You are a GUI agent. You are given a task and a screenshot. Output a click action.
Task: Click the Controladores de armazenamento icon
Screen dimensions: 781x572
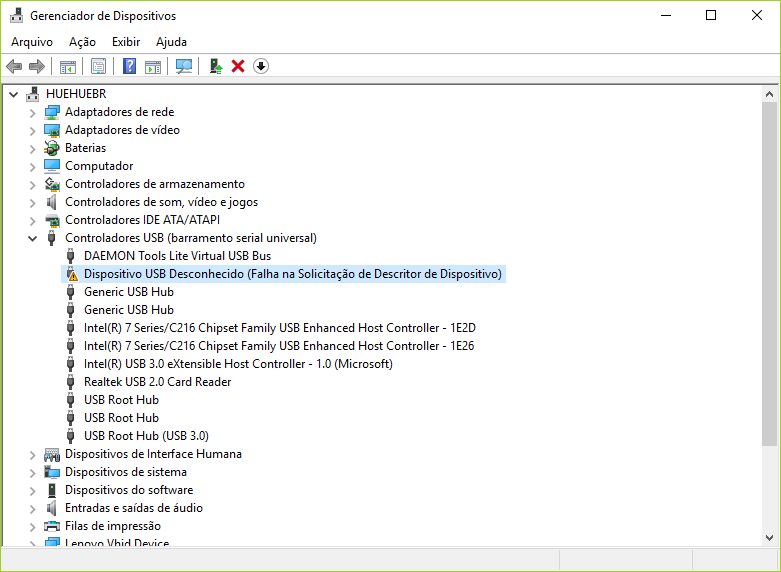[52, 184]
